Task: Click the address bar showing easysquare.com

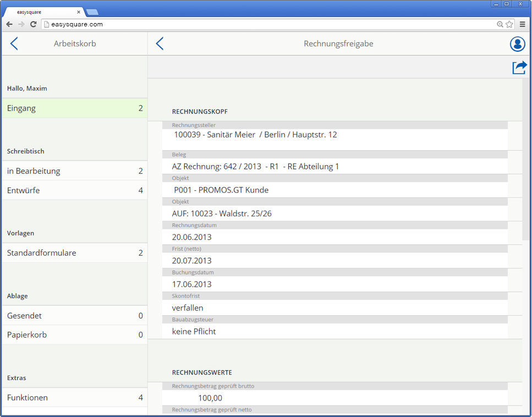Action: click(270, 24)
